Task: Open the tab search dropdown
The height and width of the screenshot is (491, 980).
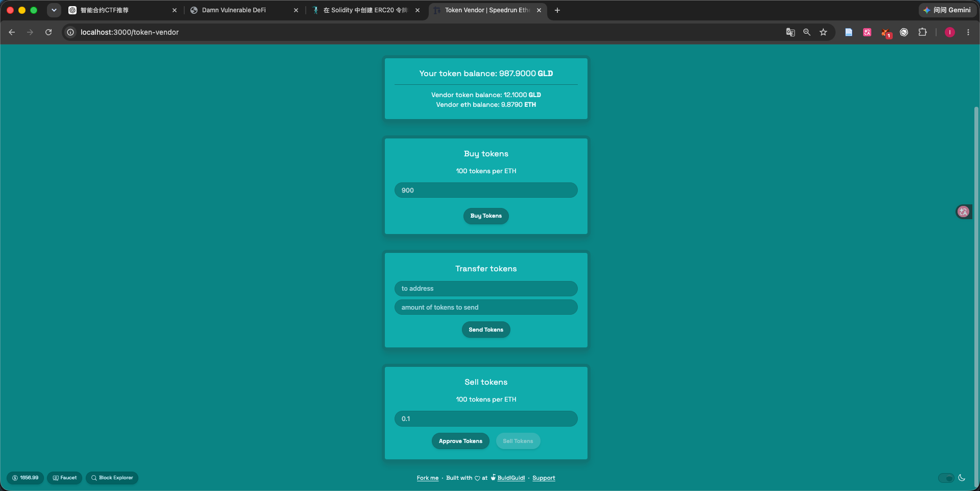Action: tap(54, 10)
